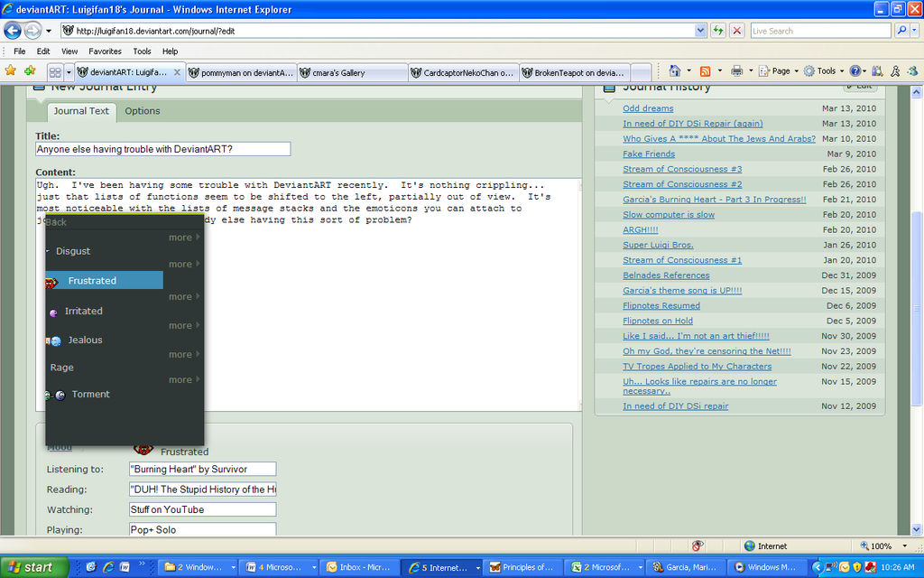This screenshot has width=924, height=578.
Task: Open 'Belnades References' journal link
Action: [666, 275]
